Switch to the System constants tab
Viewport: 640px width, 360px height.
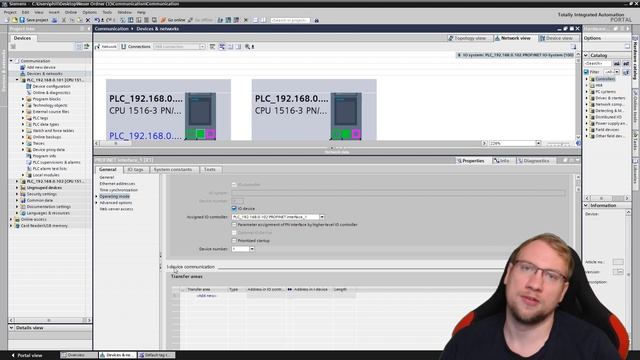pos(173,169)
